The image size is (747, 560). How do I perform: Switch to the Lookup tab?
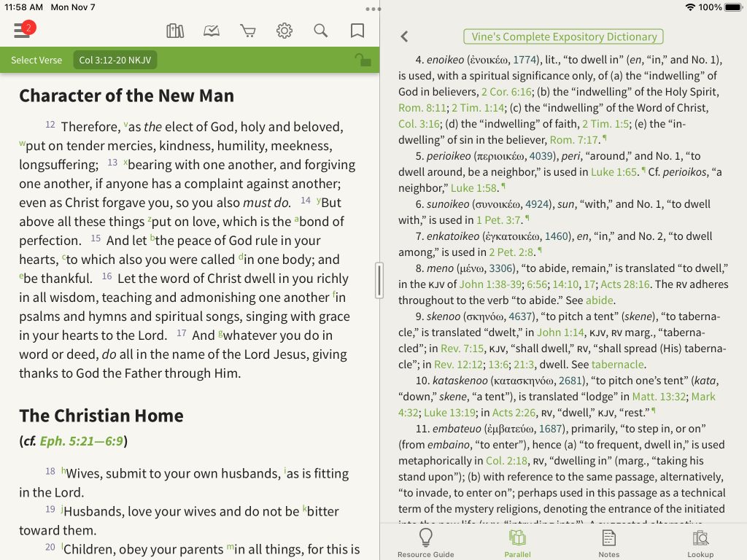(x=700, y=542)
